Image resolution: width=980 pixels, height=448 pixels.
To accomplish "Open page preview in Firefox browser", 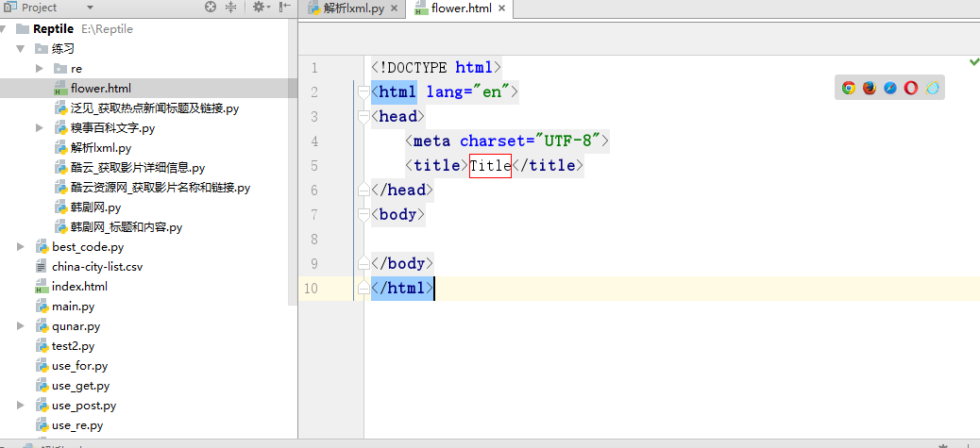I will [870, 88].
